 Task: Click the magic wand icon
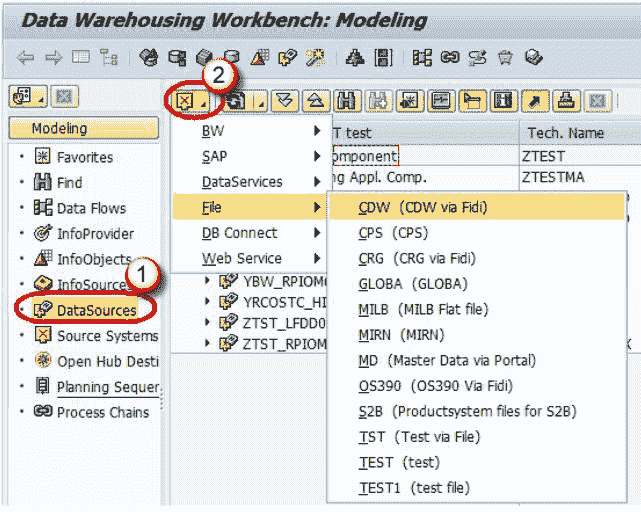point(315,57)
